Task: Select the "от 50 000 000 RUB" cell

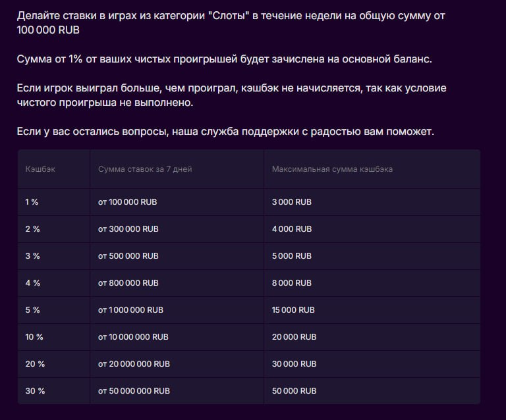Action: [134, 391]
